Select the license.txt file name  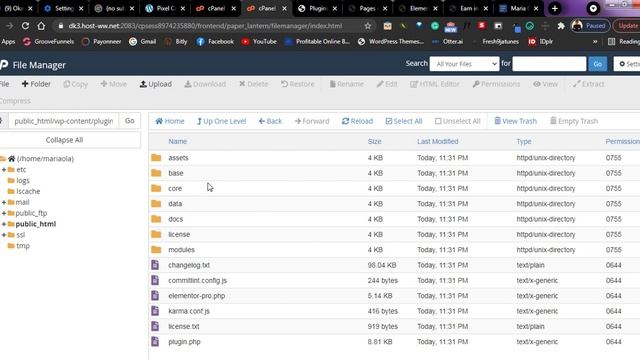click(x=184, y=327)
